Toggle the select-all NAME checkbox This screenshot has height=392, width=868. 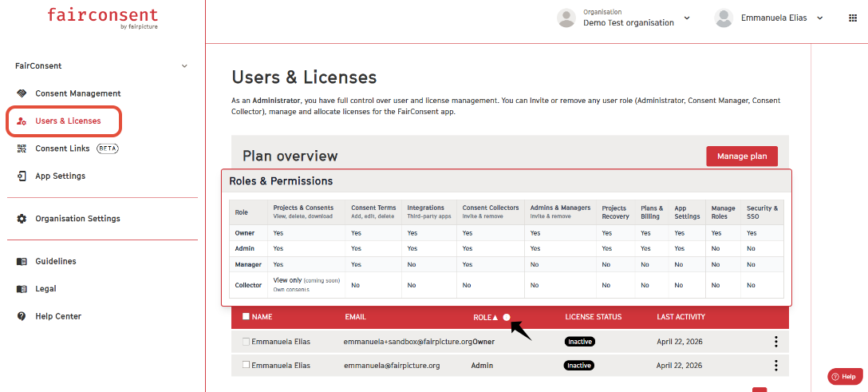point(246,317)
